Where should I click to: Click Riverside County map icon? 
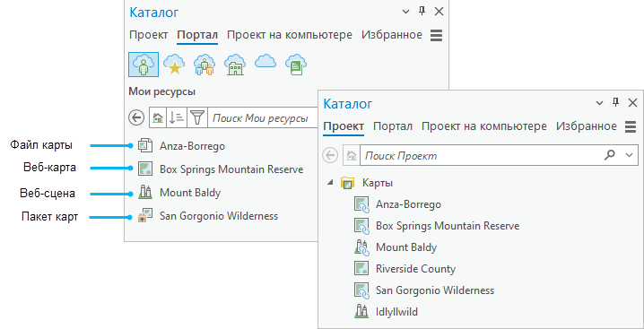(361, 269)
